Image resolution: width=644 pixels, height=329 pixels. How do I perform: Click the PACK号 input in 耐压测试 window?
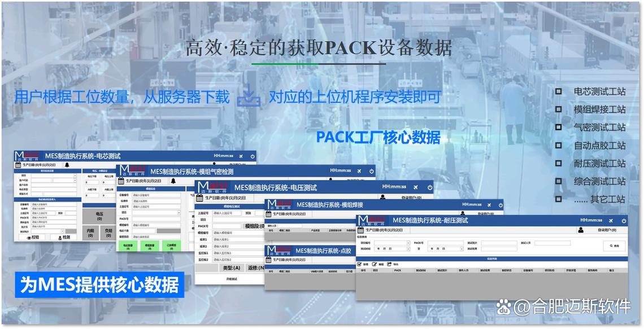pos(446,243)
